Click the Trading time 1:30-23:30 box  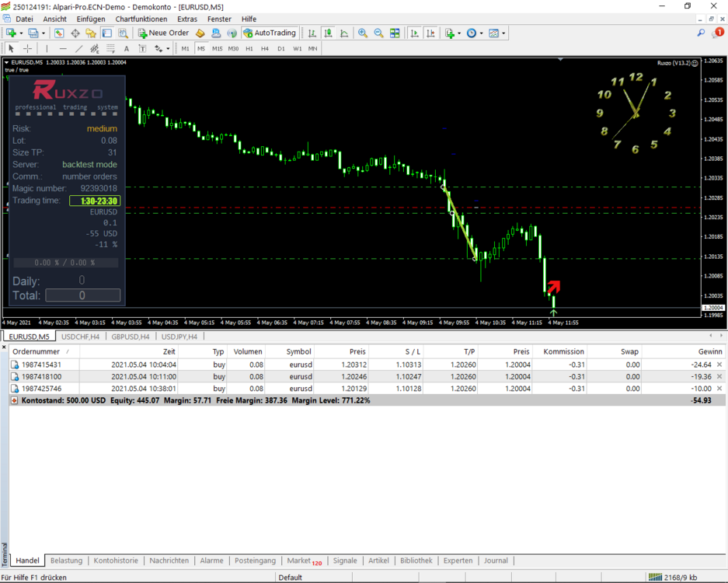click(95, 201)
